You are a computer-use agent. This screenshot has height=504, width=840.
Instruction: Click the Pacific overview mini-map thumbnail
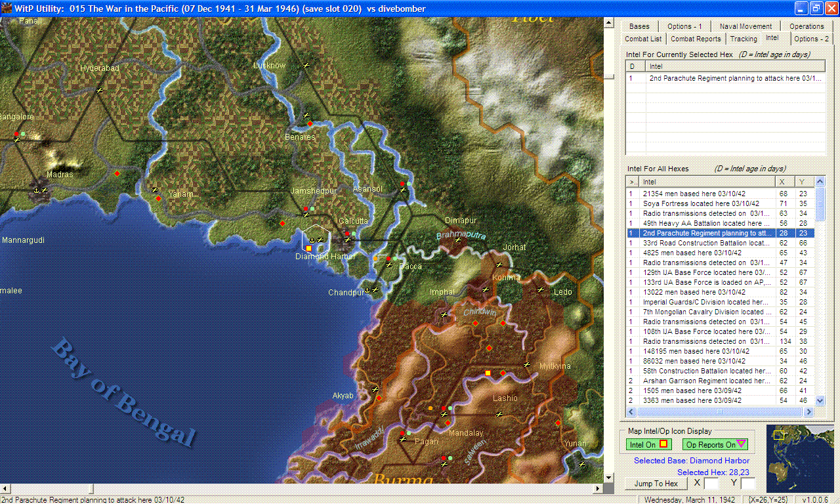[x=800, y=459]
